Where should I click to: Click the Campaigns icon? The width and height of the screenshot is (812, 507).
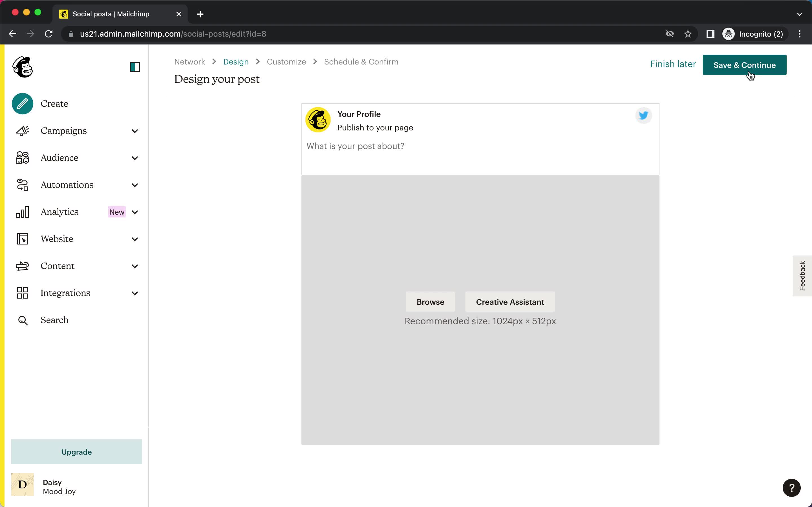coord(23,130)
